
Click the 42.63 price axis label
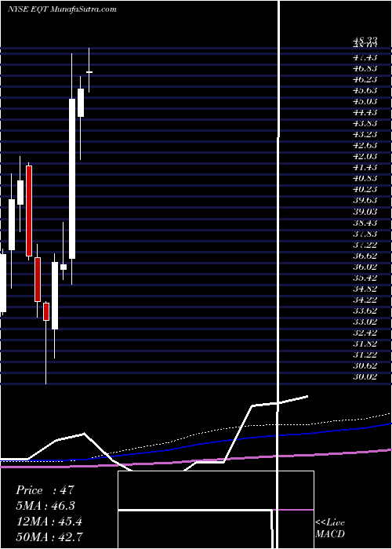point(364,145)
